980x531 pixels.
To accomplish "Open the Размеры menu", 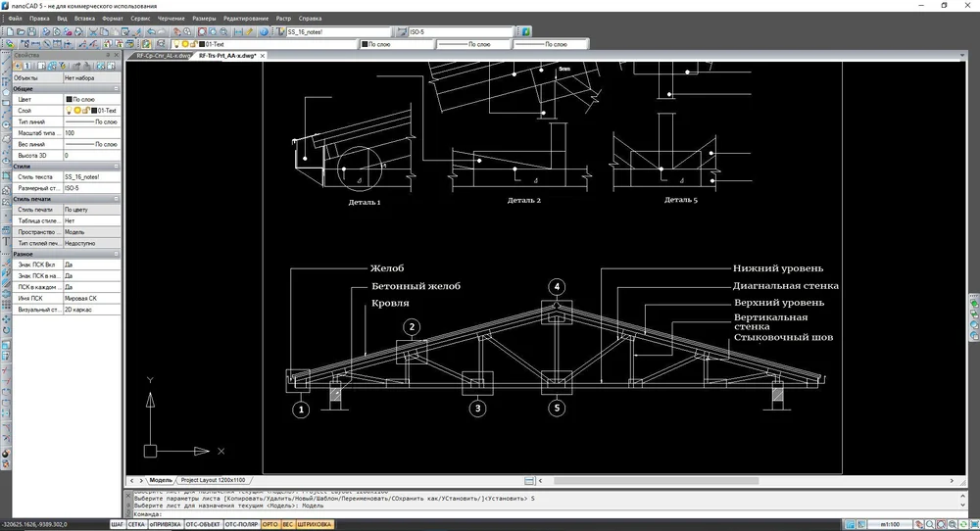I will point(204,18).
